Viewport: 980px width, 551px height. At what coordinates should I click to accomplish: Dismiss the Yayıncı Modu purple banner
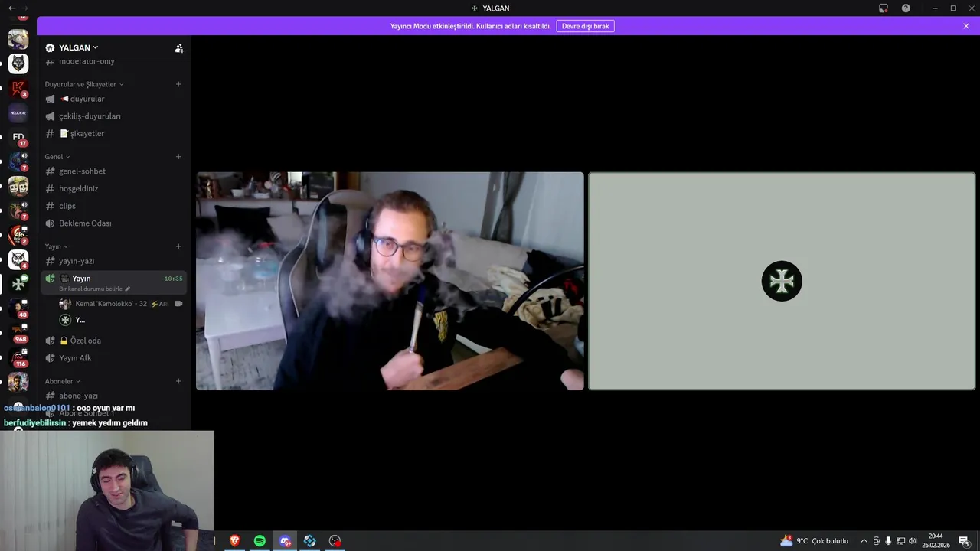[x=966, y=26]
